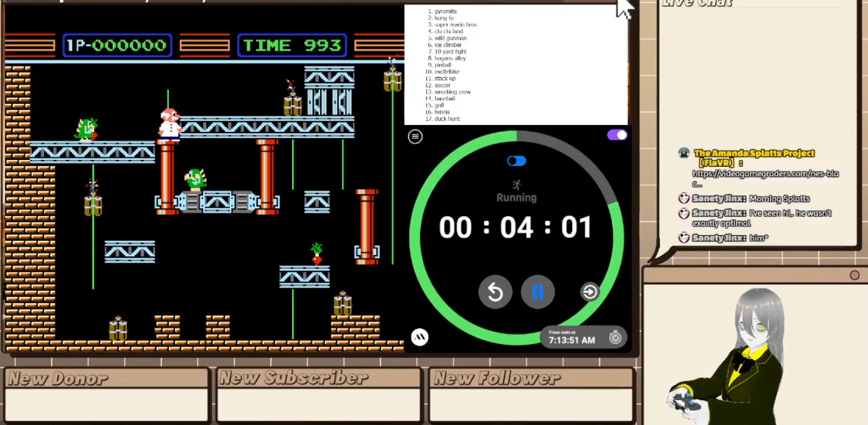Pause the running timer
This screenshot has width=868, height=425.
tap(538, 292)
